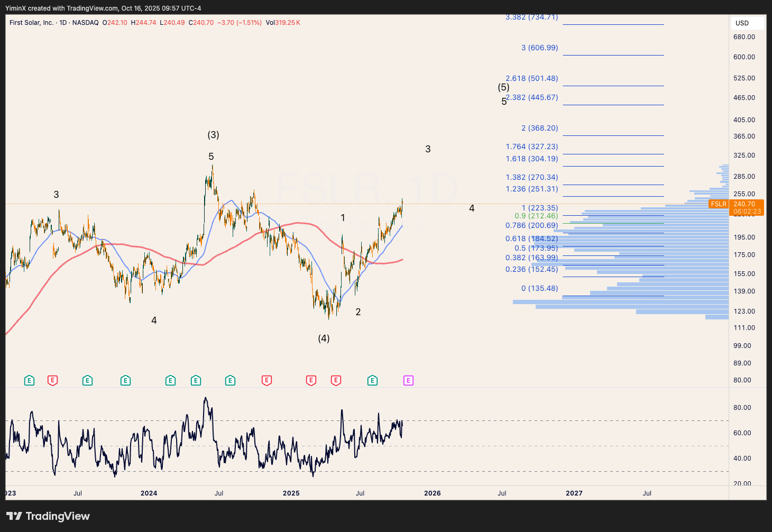Click the 2027 label on the time axis
Image resolution: width=772 pixels, height=532 pixels.
pos(574,493)
